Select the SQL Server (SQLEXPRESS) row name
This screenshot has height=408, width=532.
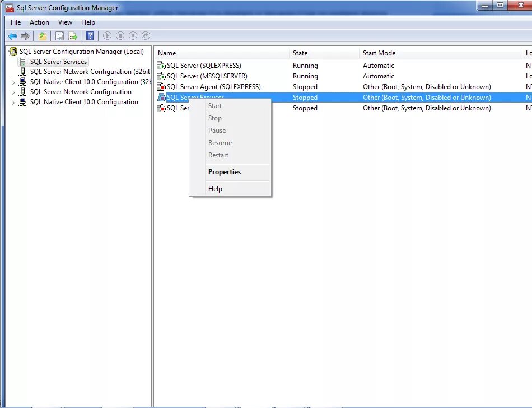(204, 66)
